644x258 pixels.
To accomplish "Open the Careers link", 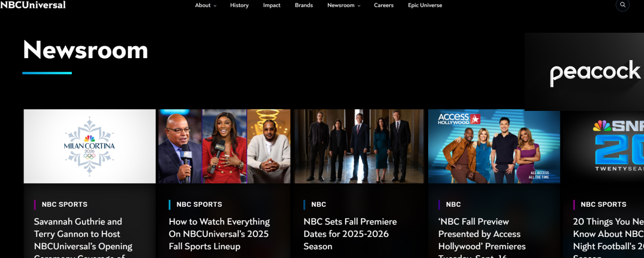I will [384, 5].
